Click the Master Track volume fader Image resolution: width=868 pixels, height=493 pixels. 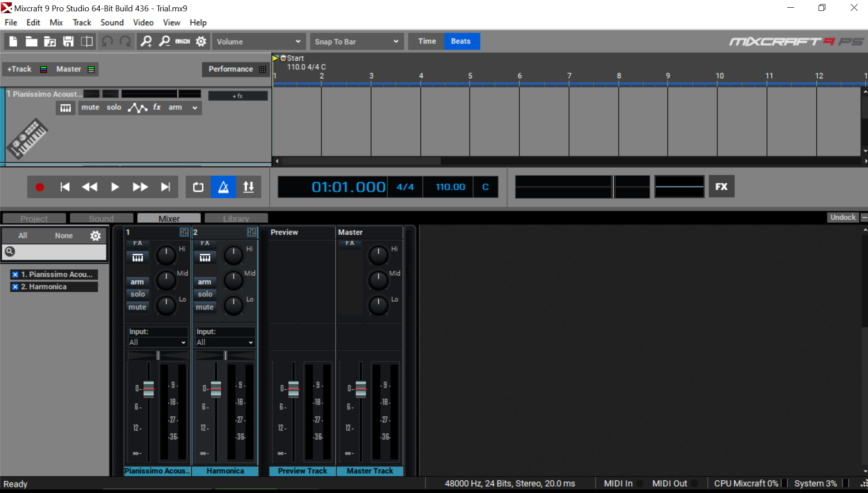[x=361, y=389]
